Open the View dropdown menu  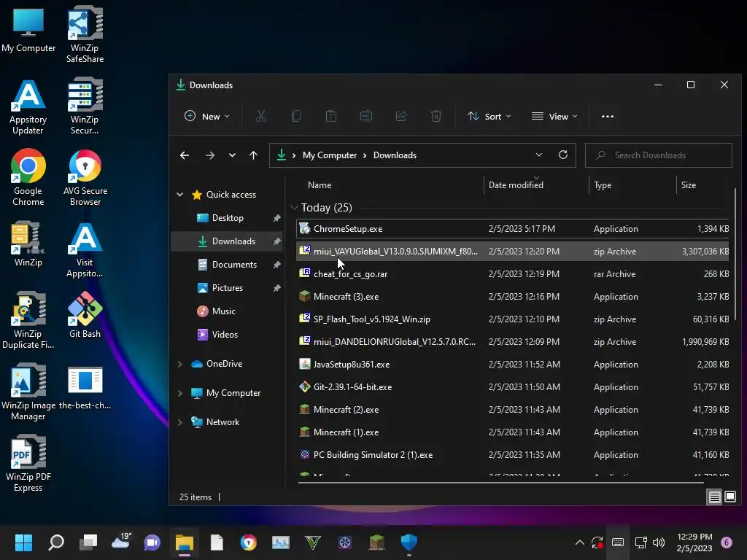[x=554, y=116]
